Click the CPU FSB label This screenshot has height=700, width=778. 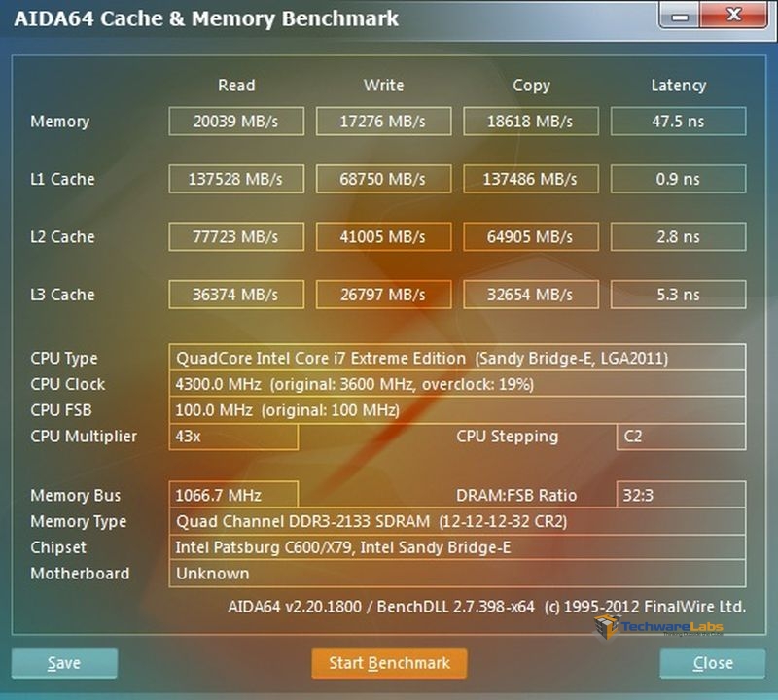tap(61, 410)
